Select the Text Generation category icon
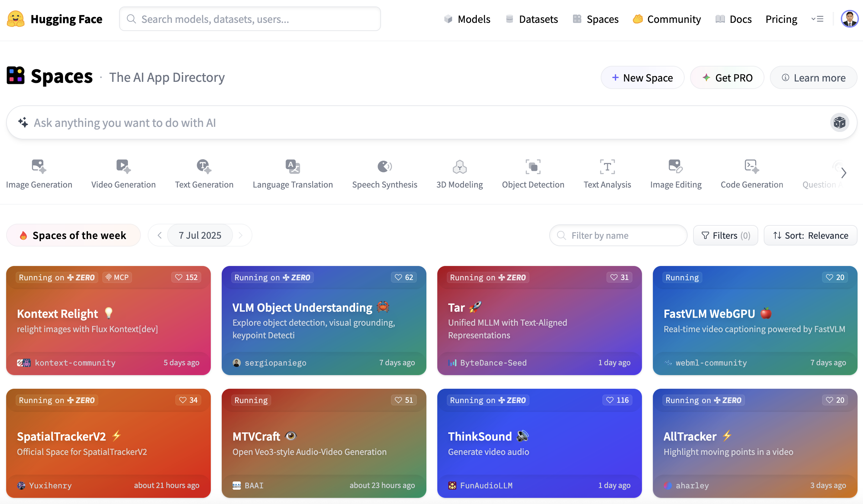The image size is (863, 504). [x=204, y=166]
